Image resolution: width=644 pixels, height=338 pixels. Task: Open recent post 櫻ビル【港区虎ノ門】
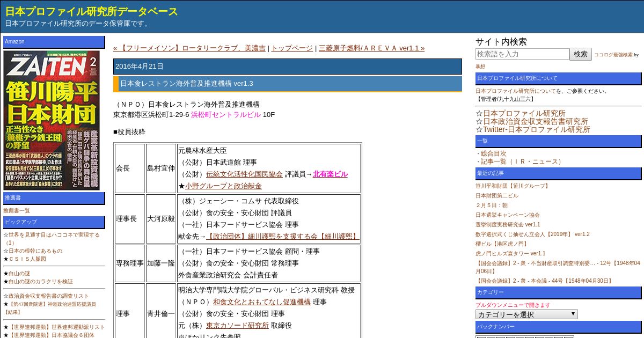point(502,244)
